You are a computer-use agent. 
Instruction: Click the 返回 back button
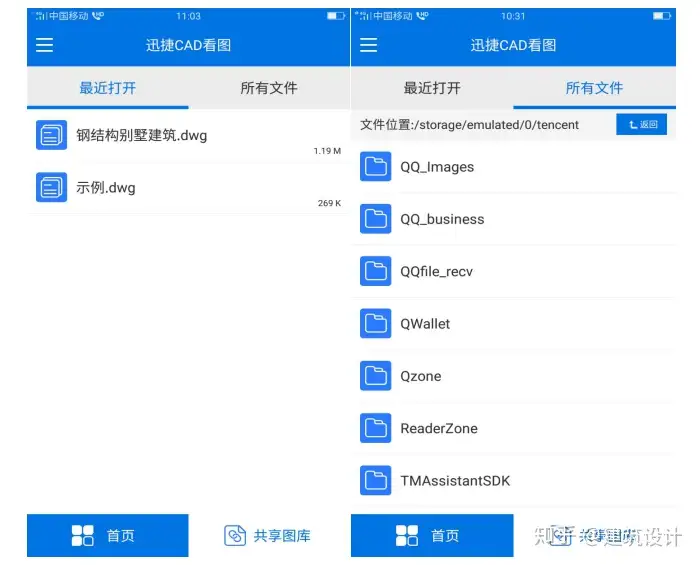point(642,124)
